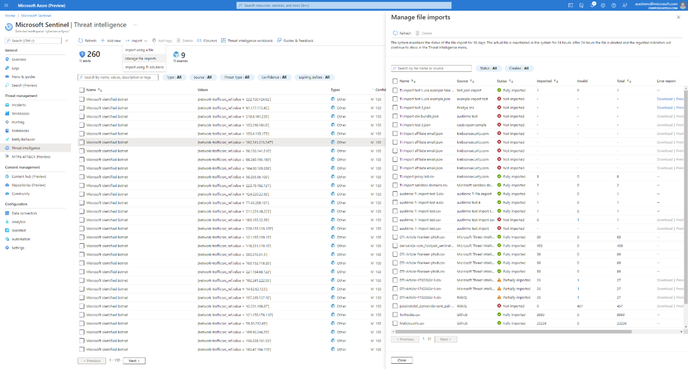Open Workbooks in the sidebar

[x=20, y=113]
